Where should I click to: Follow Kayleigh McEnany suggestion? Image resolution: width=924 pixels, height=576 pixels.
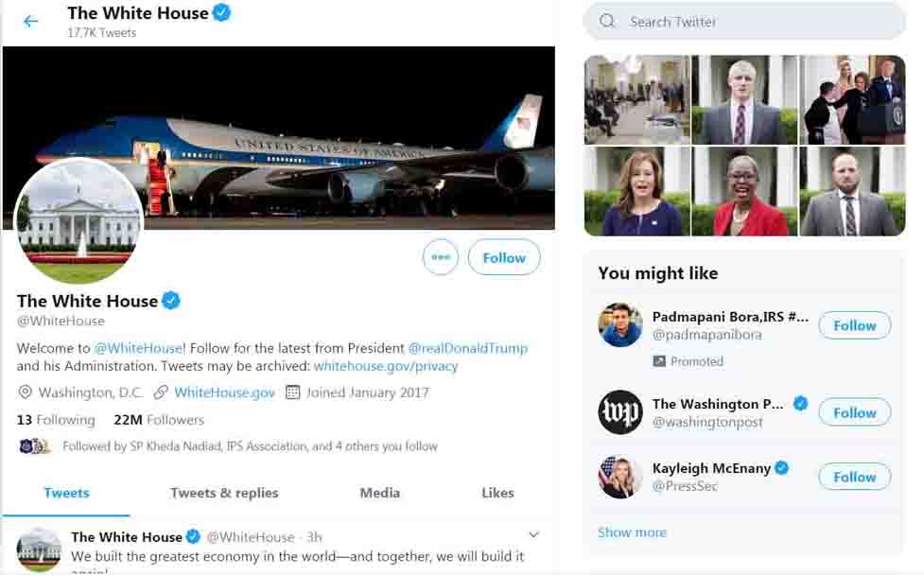854,477
